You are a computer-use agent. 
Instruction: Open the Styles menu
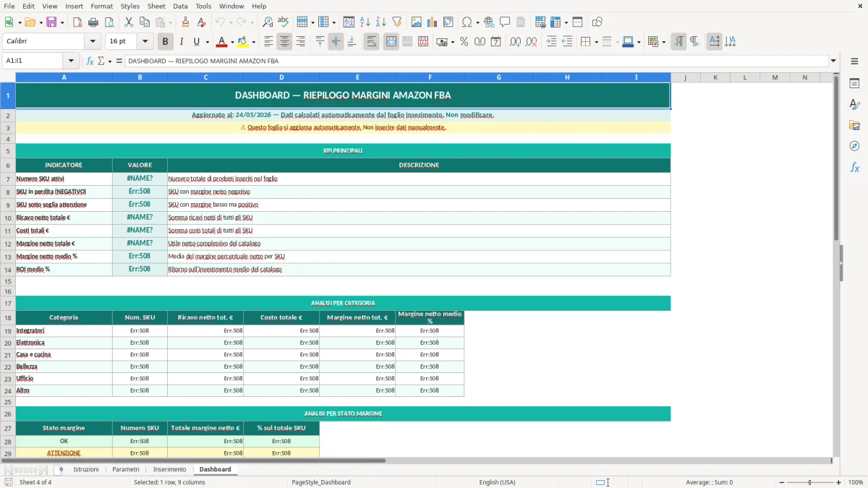pyautogui.click(x=130, y=6)
